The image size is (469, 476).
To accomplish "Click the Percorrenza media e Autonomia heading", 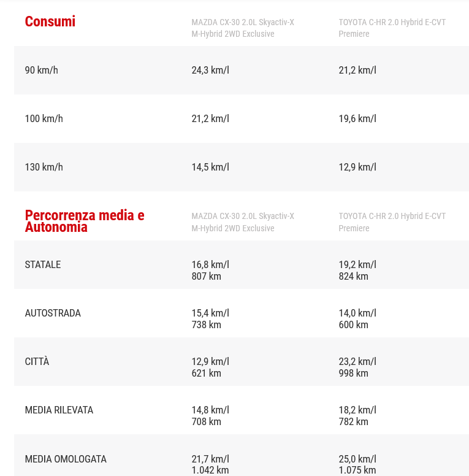I will pyautogui.click(x=85, y=221).
